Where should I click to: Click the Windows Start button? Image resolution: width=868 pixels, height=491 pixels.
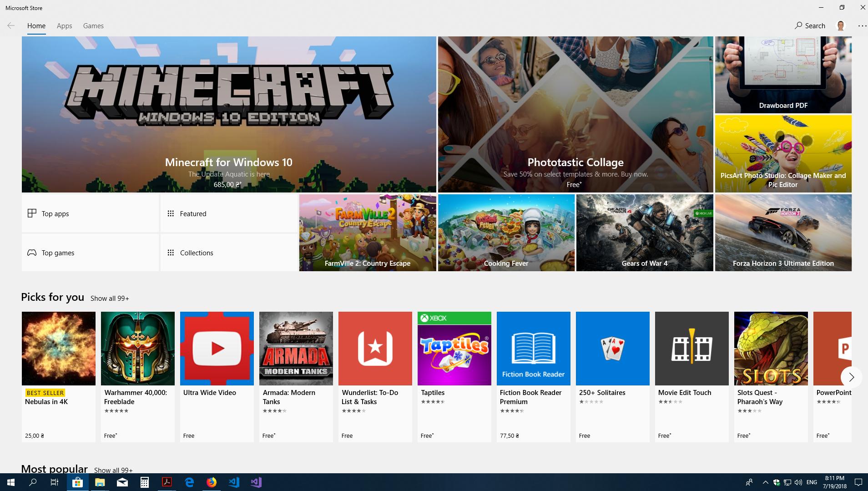(x=11, y=482)
